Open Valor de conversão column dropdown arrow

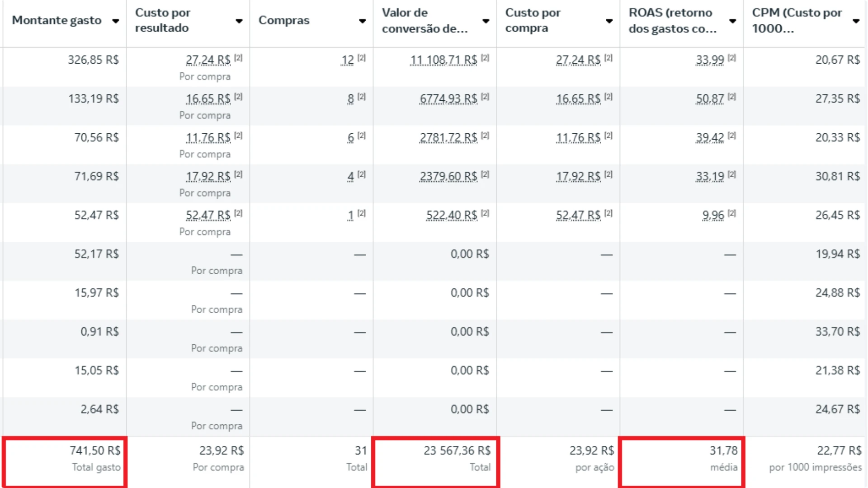[x=486, y=21]
